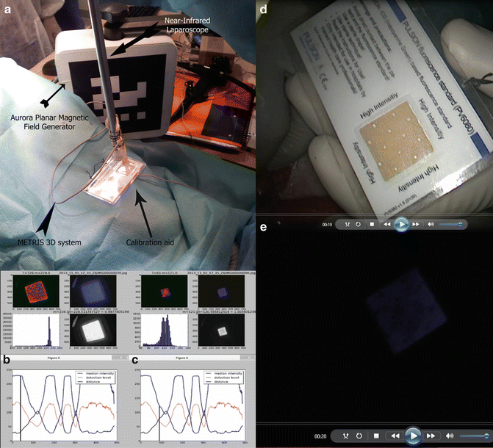Image resolution: width=493 pixels, height=448 pixels.
Task: Mute the speaker in the 00:20 player
Action: (x=447, y=435)
